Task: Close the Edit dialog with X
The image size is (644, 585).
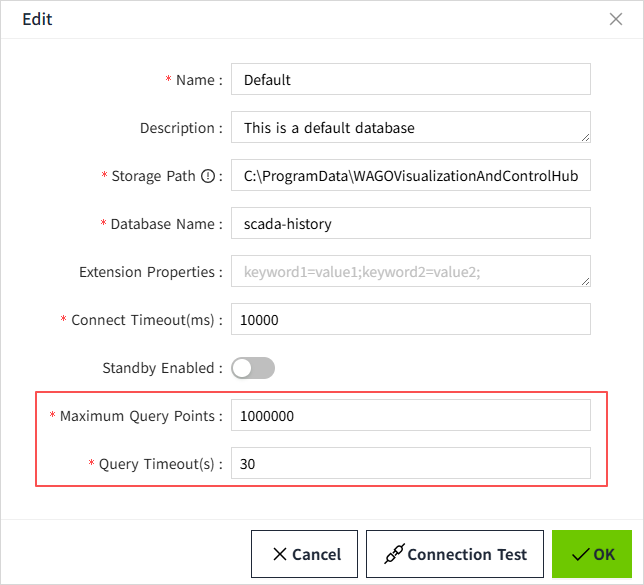Action: (x=616, y=19)
